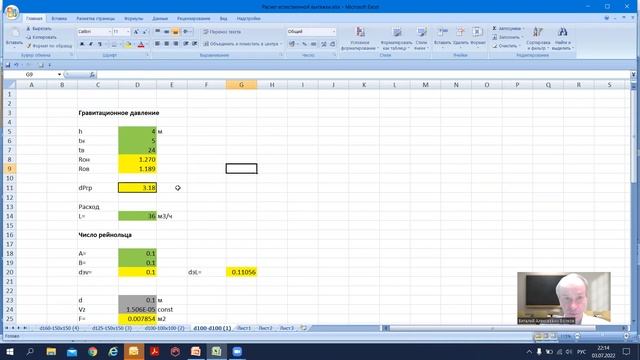Image resolution: width=640 pixels, height=360 pixels.
Task: Select the sheet tab d125-150x150 (3)
Action: 112,328
